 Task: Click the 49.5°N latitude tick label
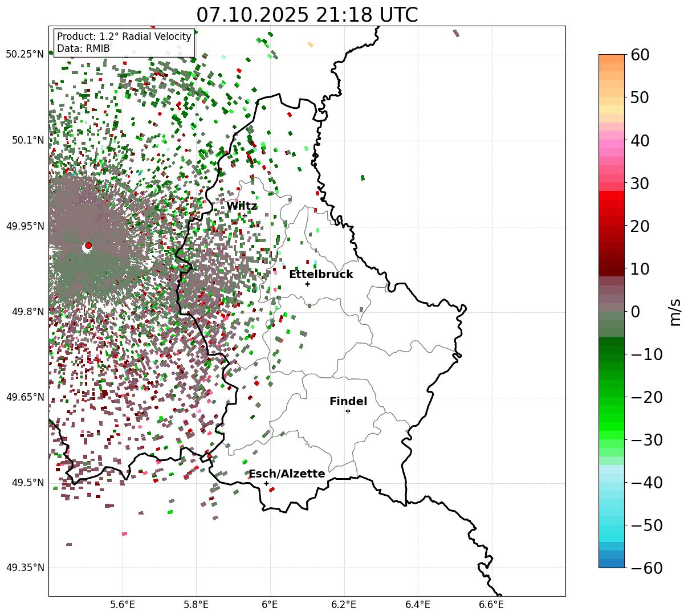[x=27, y=483]
